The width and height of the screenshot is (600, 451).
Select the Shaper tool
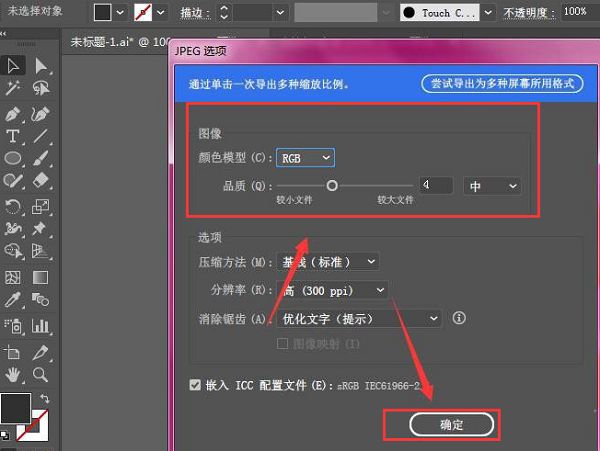coord(12,181)
